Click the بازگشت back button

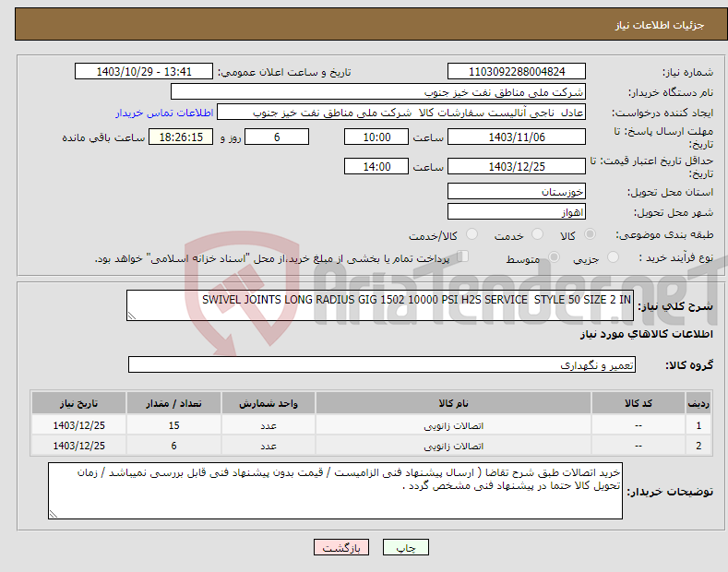tap(341, 548)
